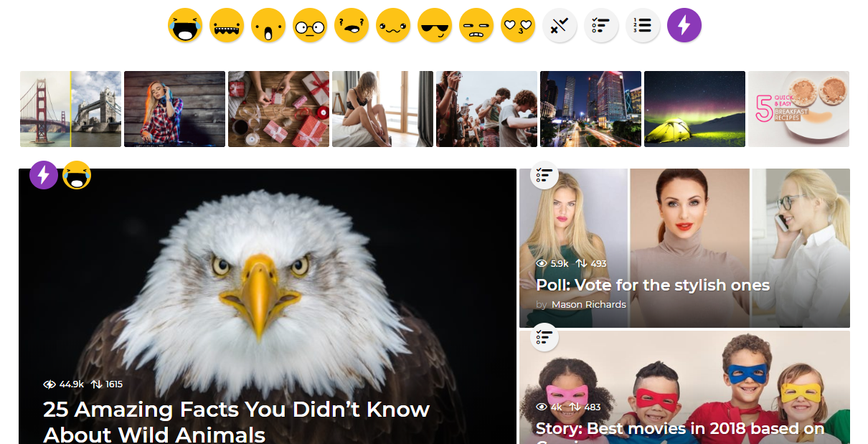The image size is (868, 444).
Task: Click the confused question-mark emoji icon
Action: pos(352,26)
